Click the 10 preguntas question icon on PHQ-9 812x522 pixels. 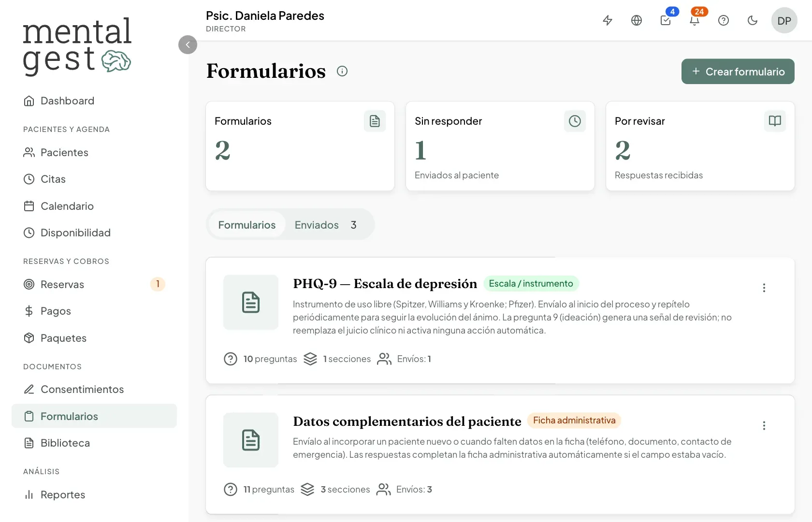pyautogui.click(x=231, y=359)
